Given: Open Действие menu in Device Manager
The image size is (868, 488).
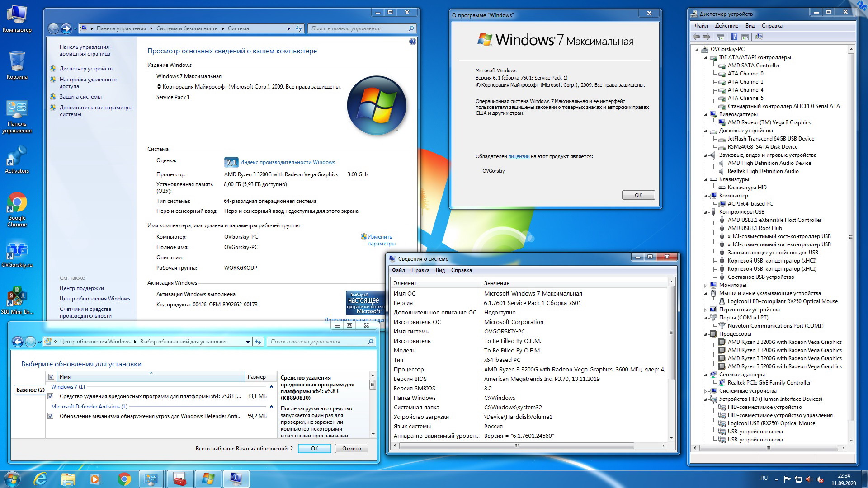Looking at the screenshot, I should (x=726, y=26).
